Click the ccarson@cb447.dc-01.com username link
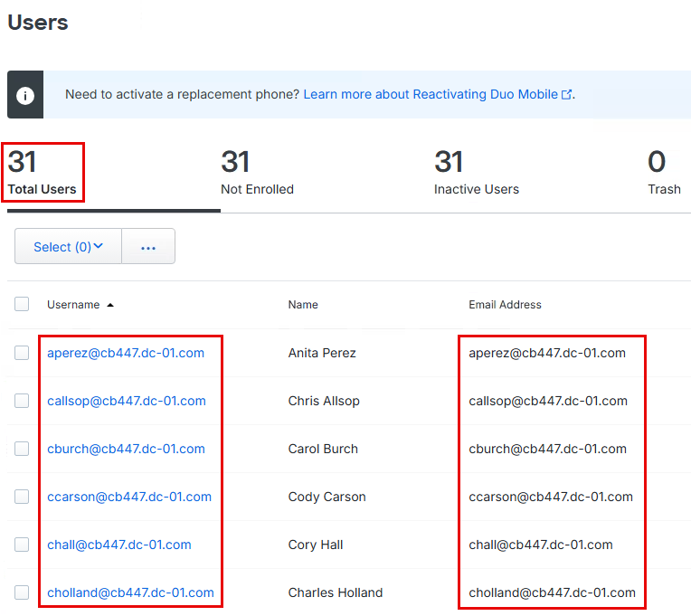The height and width of the screenshot is (616, 691). point(129,497)
